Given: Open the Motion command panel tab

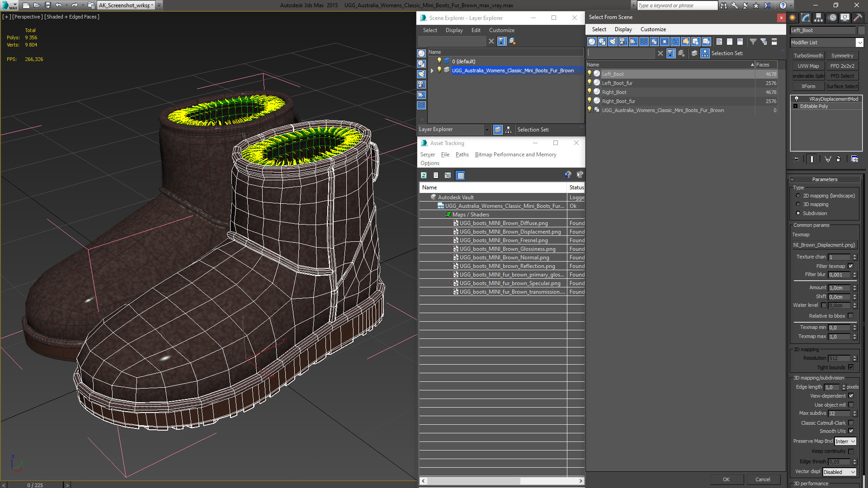Looking at the screenshot, I should pyautogui.click(x=832, y=18).
